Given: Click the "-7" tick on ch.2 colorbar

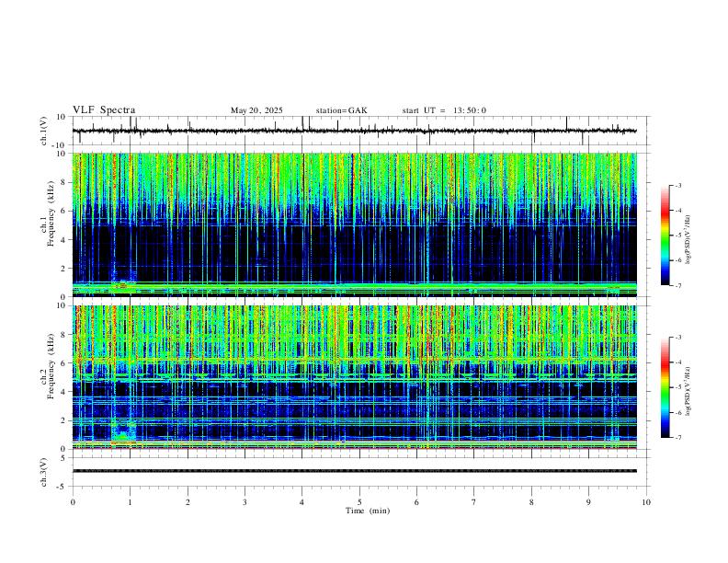Looking at the screenshot, I should 677,438.
